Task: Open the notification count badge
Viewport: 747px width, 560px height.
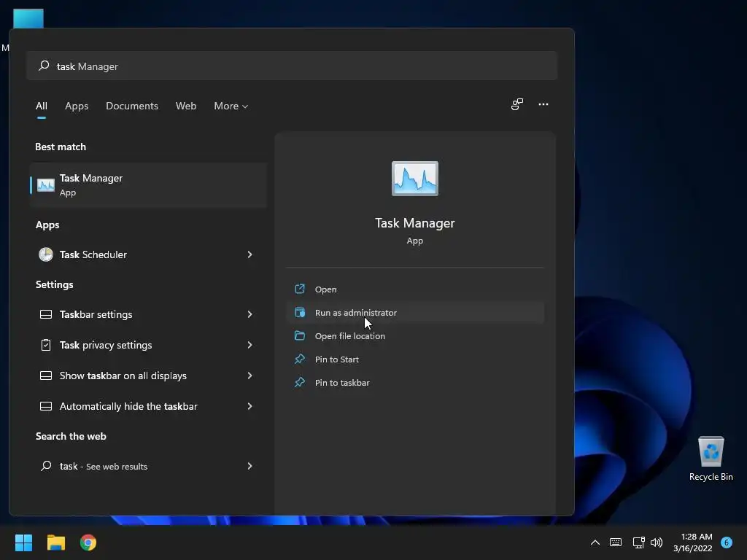Action: tap(727, 542)
